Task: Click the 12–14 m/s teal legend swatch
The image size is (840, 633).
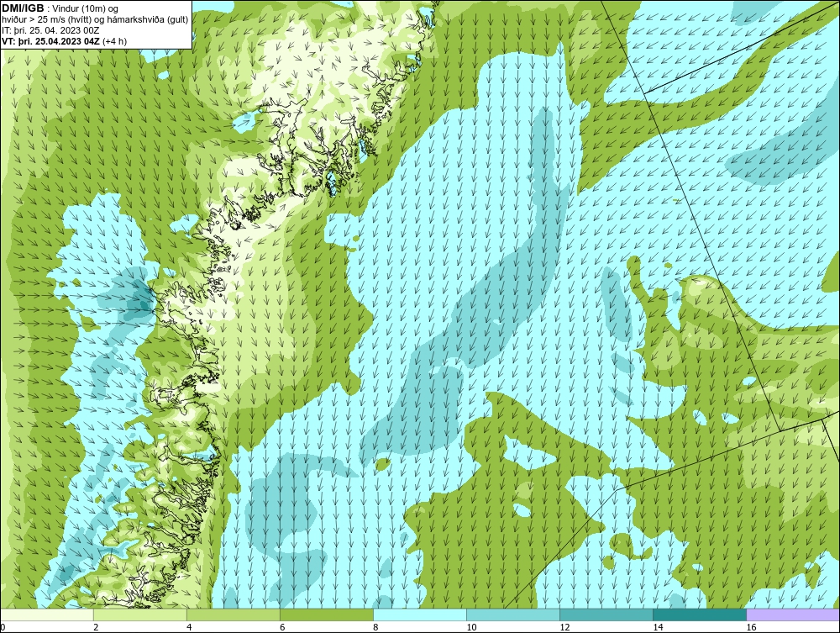Action: [x=606, y=615]
